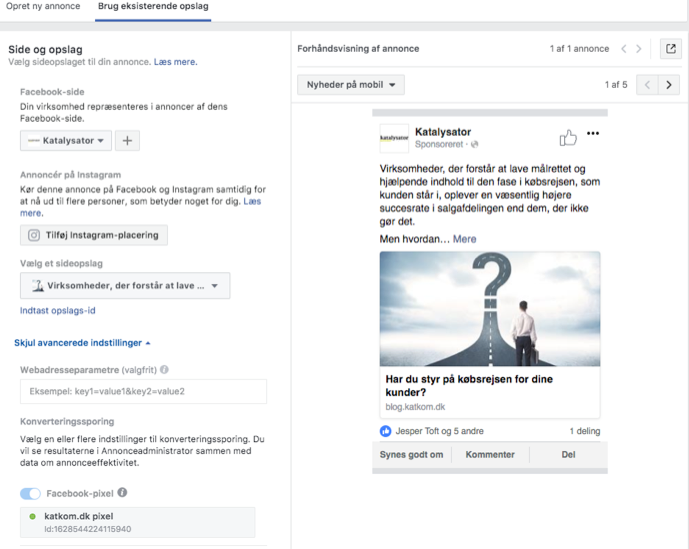This screenshot has width=689, height=549.
Task: Click the plus icon next to Katalysator
Action: [127, 141]
